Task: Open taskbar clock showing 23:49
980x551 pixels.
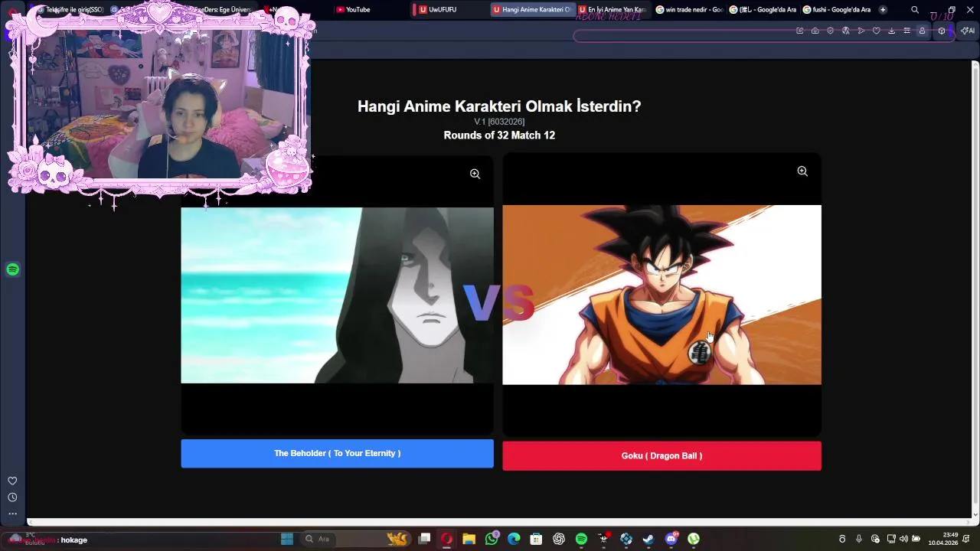Action: [943, 539]
